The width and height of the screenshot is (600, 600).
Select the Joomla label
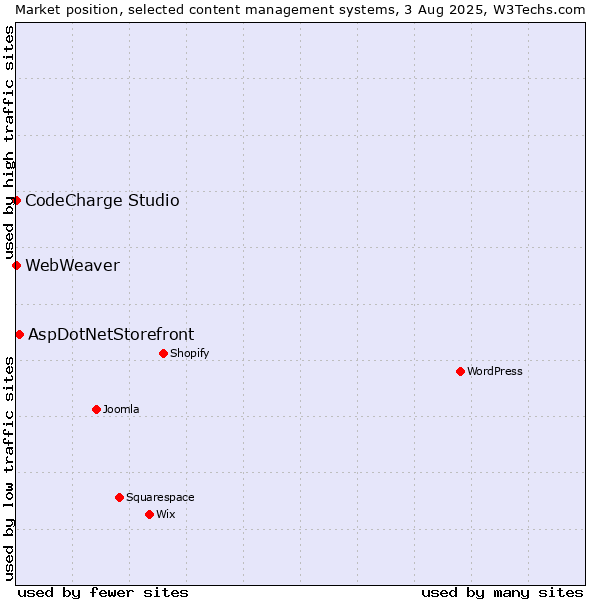click(x=121, y=409)
